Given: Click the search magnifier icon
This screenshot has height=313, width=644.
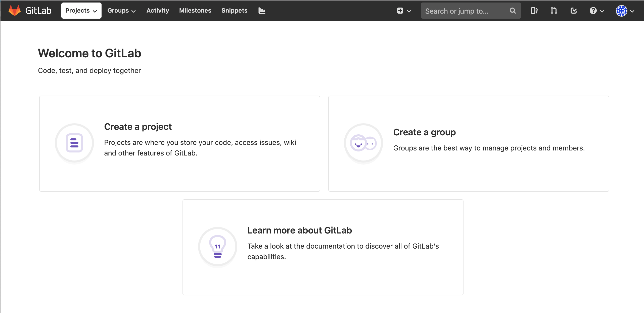Looking at the screenshot, I should [x=513, y=11].
